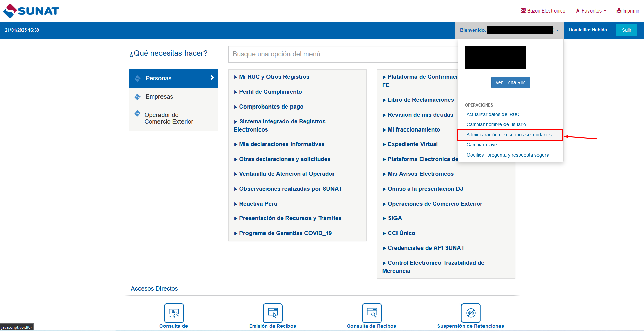Select the Personas tab
This screenshot has height=331, width=644.
point(174,78)
